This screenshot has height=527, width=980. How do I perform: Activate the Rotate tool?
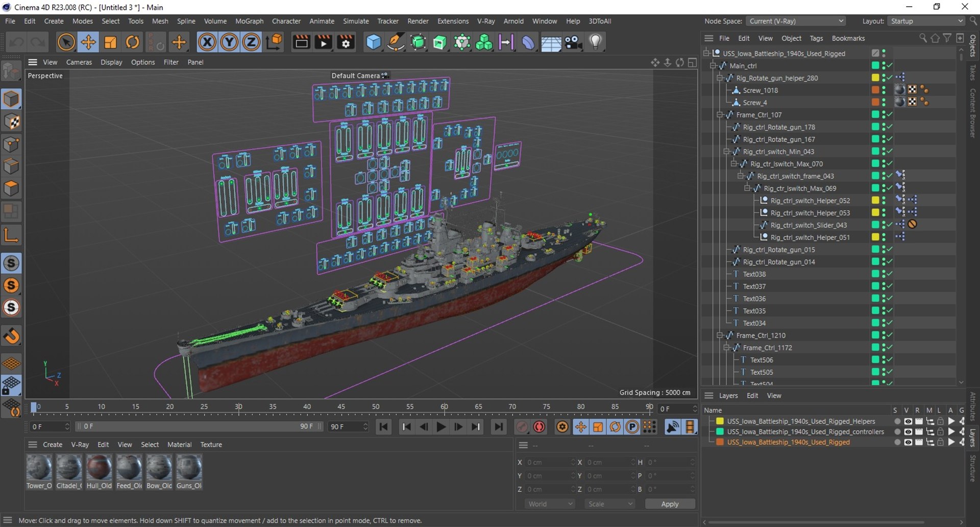coord(133,42)
